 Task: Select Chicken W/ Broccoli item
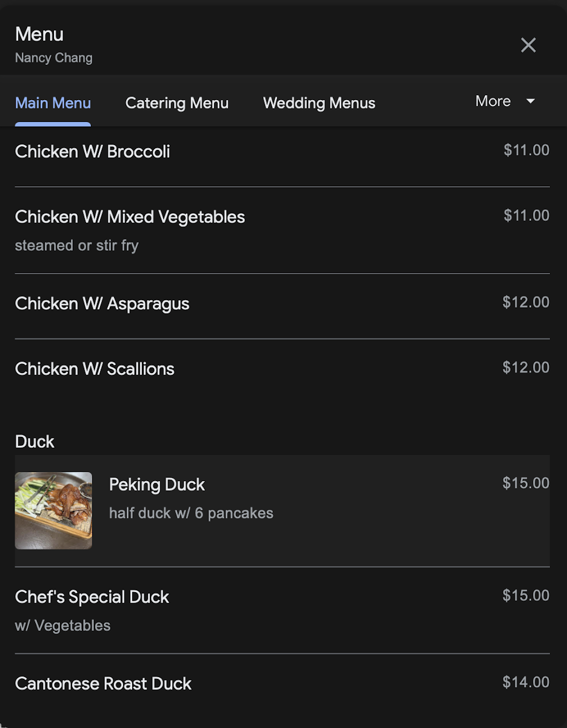pyautogui.click(x=92, y=152)
